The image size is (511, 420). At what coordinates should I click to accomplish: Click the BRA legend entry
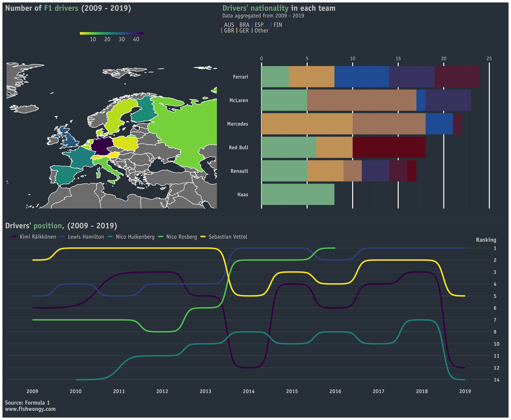pyautogui.click(x=243, y=25)
